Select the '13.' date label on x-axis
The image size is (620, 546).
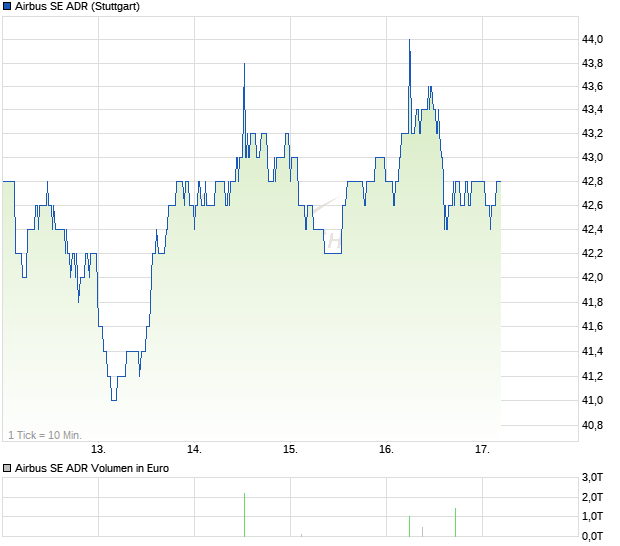click(98, 450)
